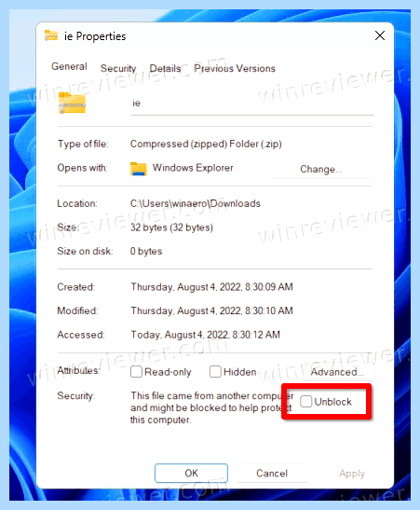Click the Apply button
Image resolution: width=420 pixels, height=510 pixels.
[x=352, y=474]
